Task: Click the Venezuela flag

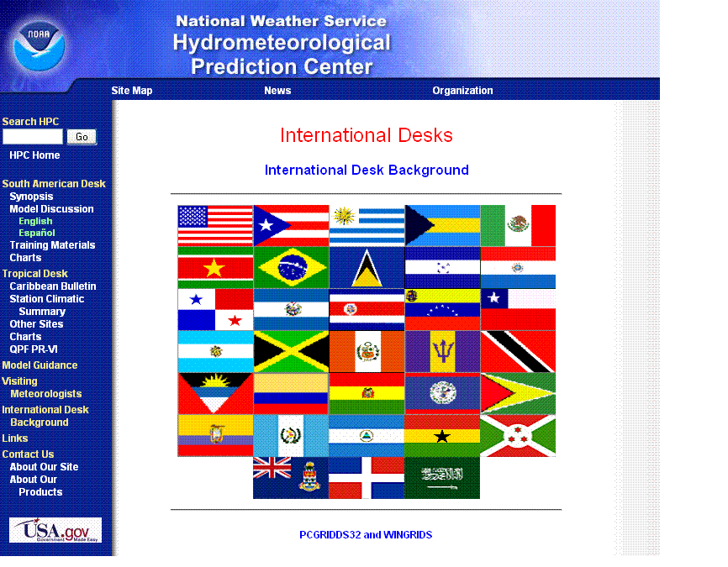Action: pyautogui.click(x=442, y=309)
